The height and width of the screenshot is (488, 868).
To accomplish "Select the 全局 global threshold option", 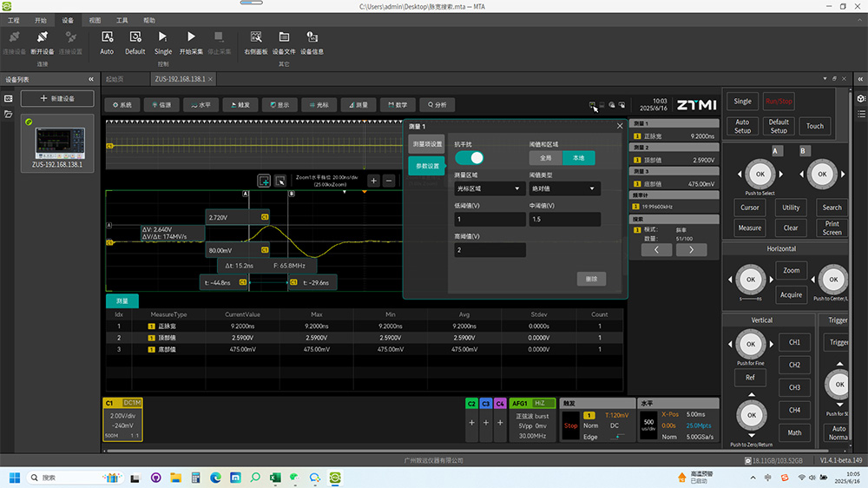I will click(546, 158).
